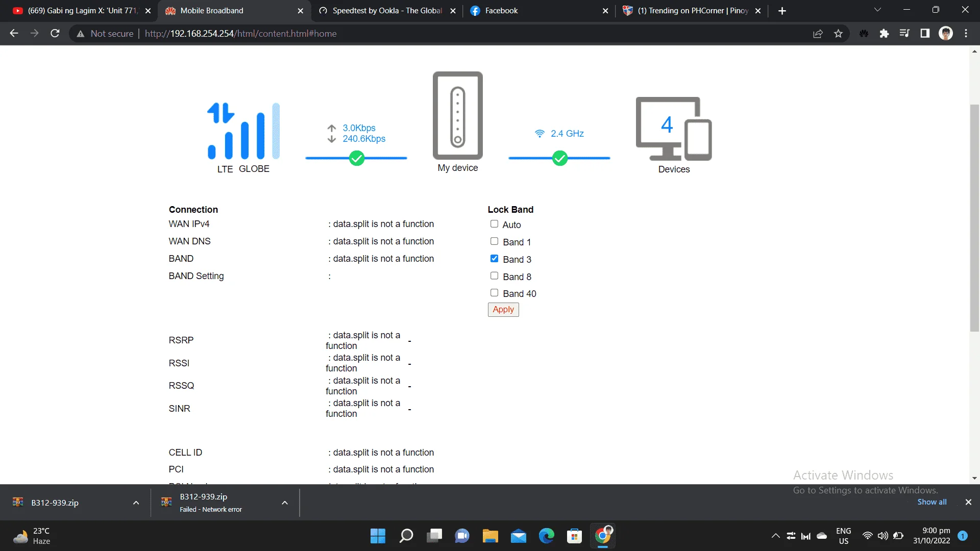Viewport: 980px width, 551px height.
Task: Reload the Mobile Broadband page
Action: pos(55,34)
